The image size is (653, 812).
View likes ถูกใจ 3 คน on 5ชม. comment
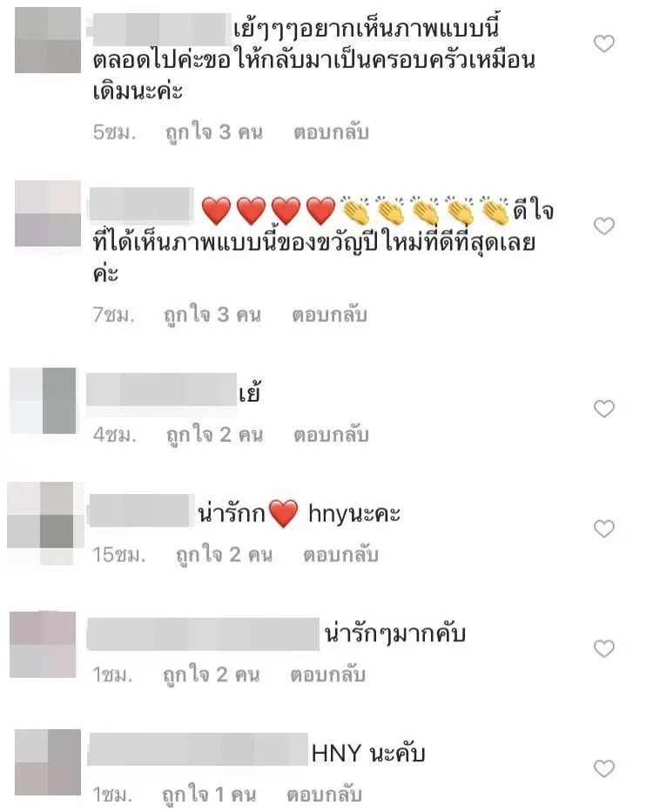213,132
